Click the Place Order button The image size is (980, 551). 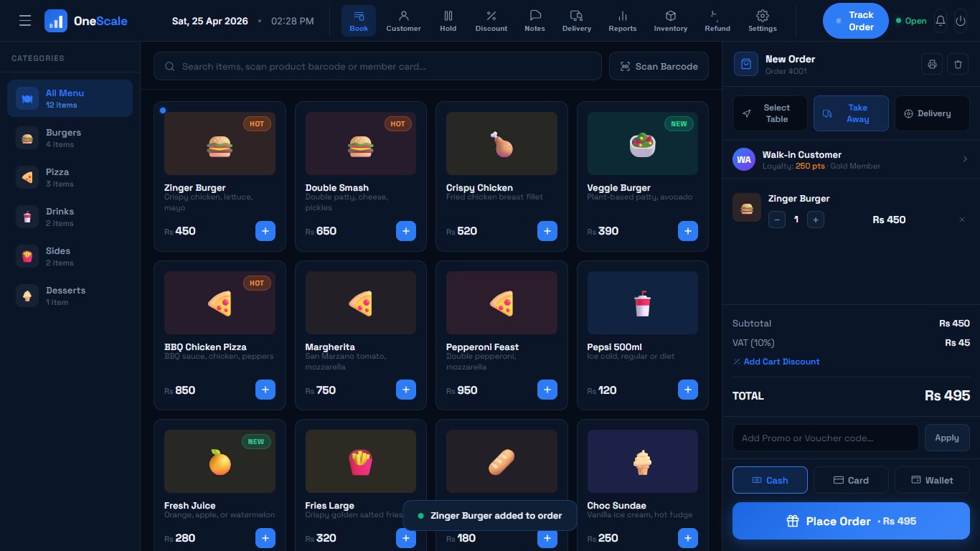851,521
